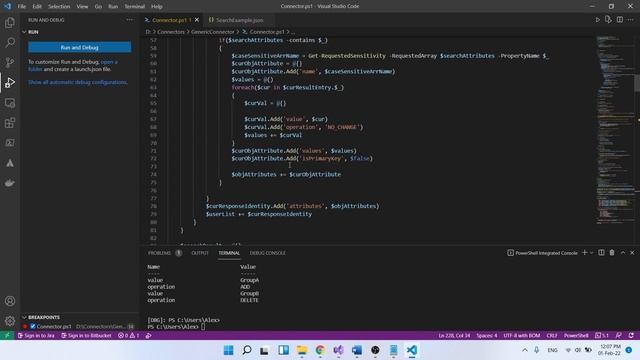Viewport: 640px width, 360px height.
Task: Open the Extensions view icon
Action: pyautogui.click(x=10, y=123)
